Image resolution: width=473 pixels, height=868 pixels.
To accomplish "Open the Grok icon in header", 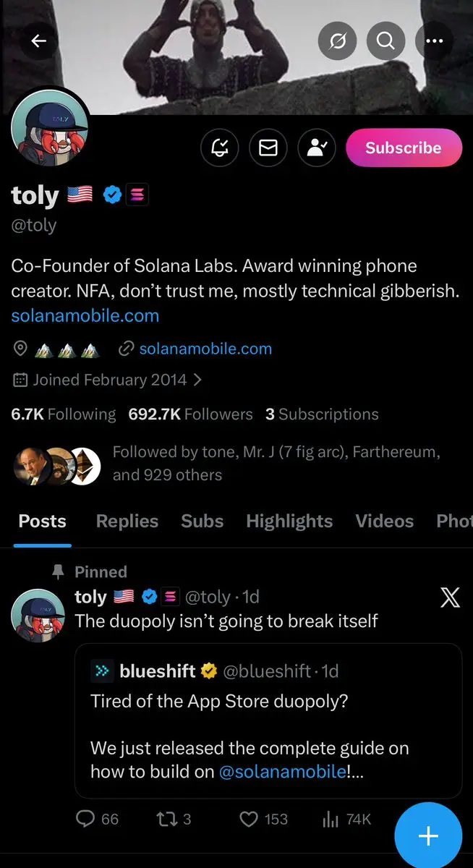I will (338, 41).
